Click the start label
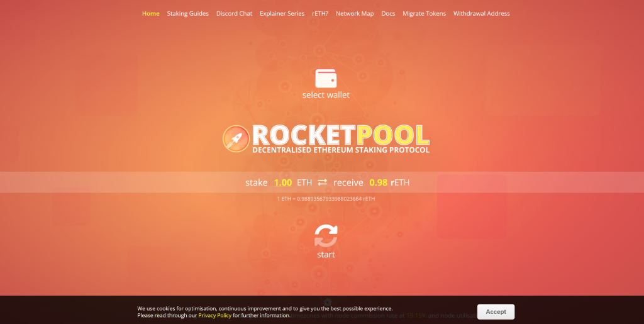The height and width of the screenshot is (324, 644). click(326, 255)
